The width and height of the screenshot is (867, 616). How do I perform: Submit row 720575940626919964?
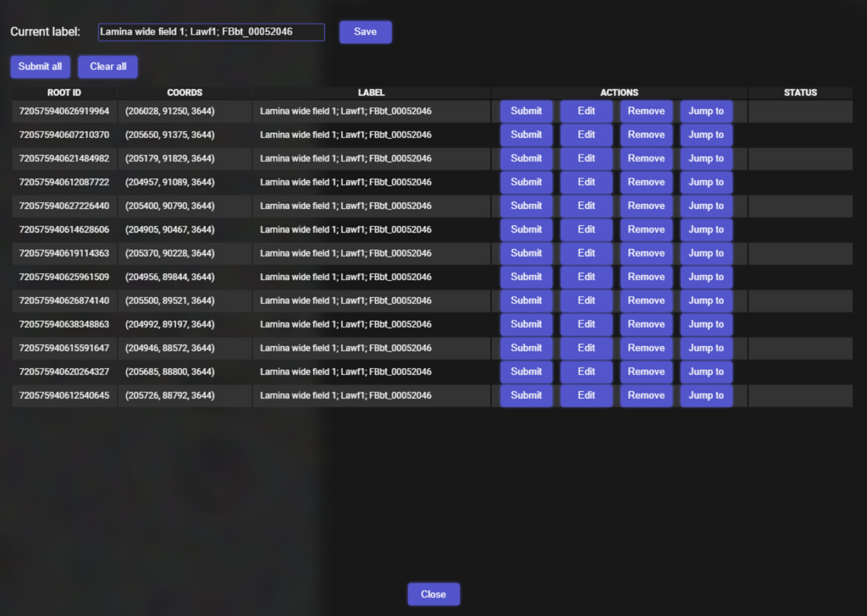526,111
